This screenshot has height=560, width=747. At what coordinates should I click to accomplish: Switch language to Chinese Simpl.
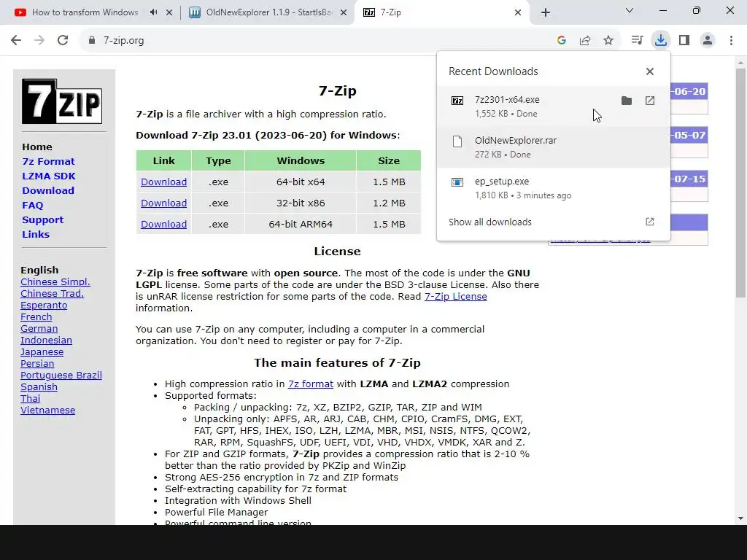click(55, 282)
